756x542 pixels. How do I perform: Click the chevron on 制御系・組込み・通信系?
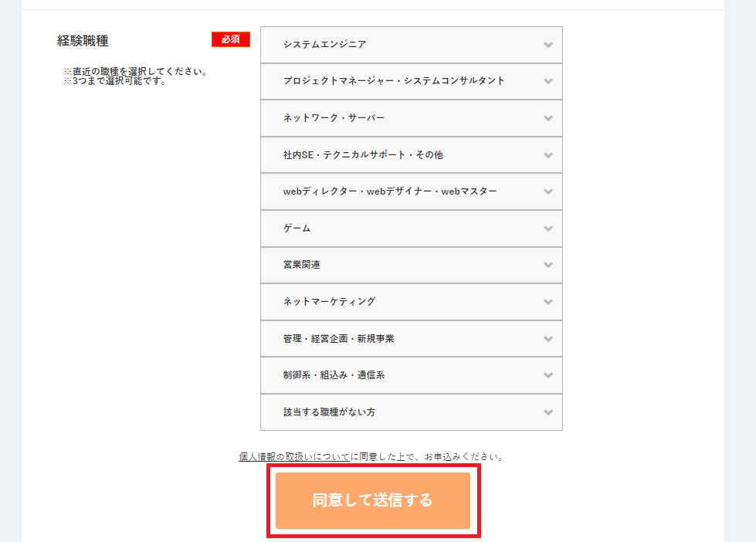[x=548, y=375]
